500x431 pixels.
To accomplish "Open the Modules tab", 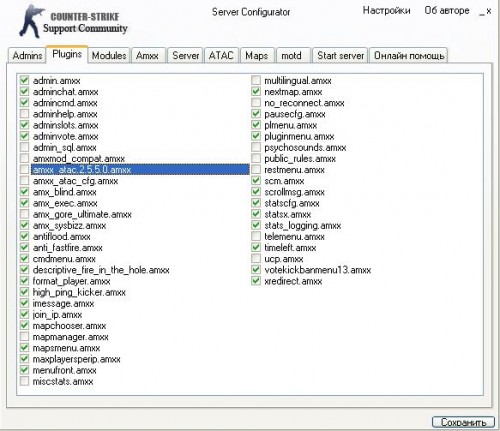I will click(x=109, y=55).
